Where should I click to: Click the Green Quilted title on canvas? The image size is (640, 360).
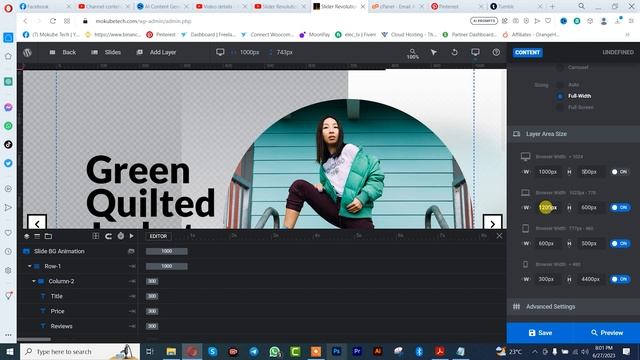(150, 187)
